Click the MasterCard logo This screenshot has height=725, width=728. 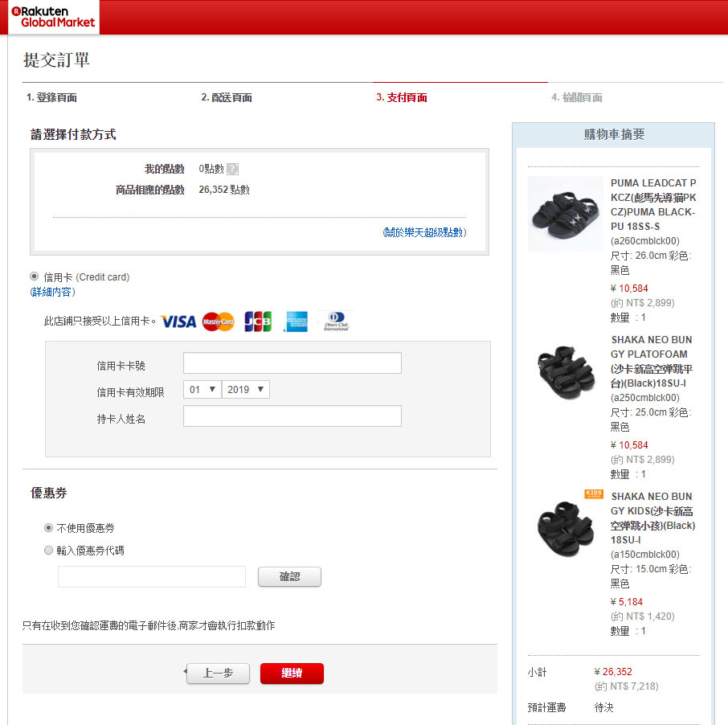[218, 322]
